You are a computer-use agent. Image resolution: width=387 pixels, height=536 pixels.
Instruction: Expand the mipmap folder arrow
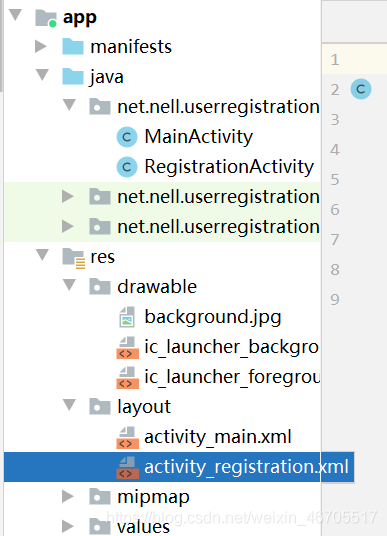tap(68, 497)
